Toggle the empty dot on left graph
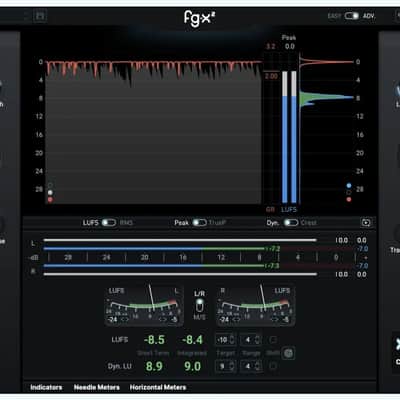The image size is (400, 400). click(x=50, y=185)
